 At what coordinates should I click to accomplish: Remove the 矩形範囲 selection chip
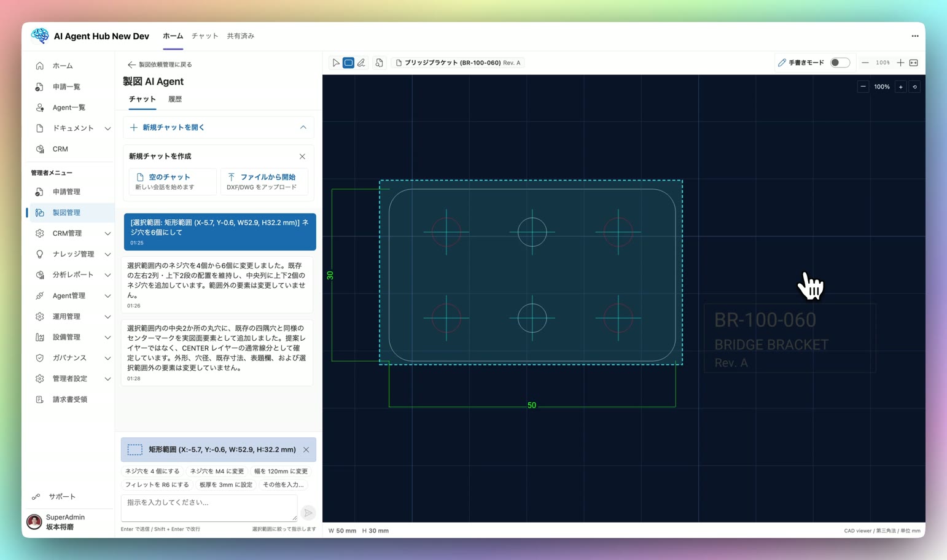click(306, 449)
